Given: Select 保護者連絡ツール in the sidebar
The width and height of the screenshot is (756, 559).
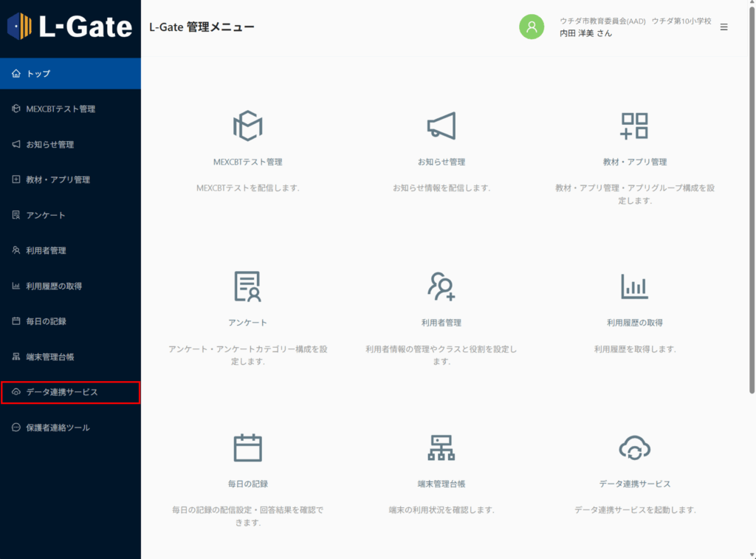Looking at the screenshot, I should pyautogui.click(x=70, y=428).
